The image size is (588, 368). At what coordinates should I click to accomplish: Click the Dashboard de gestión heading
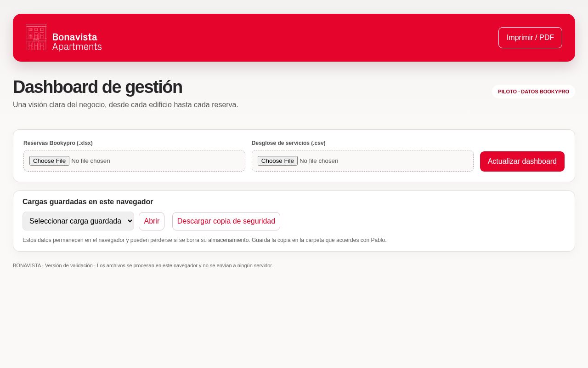pos(97,87)
